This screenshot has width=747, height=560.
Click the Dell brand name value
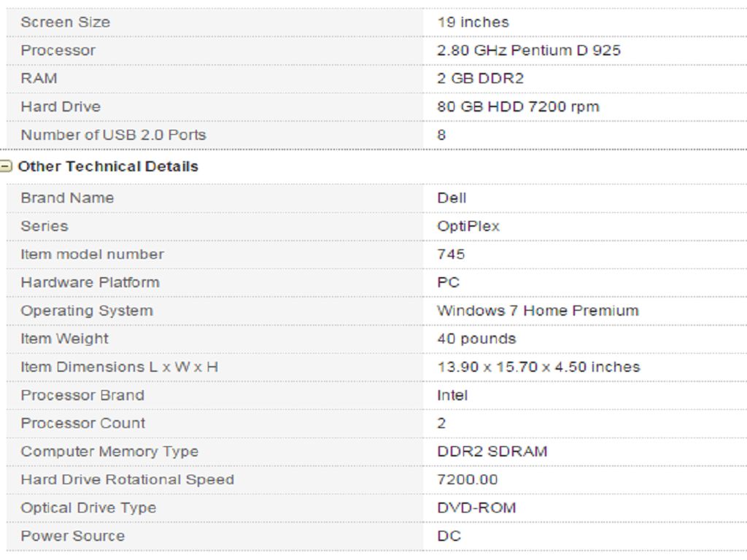pos(452,198)
